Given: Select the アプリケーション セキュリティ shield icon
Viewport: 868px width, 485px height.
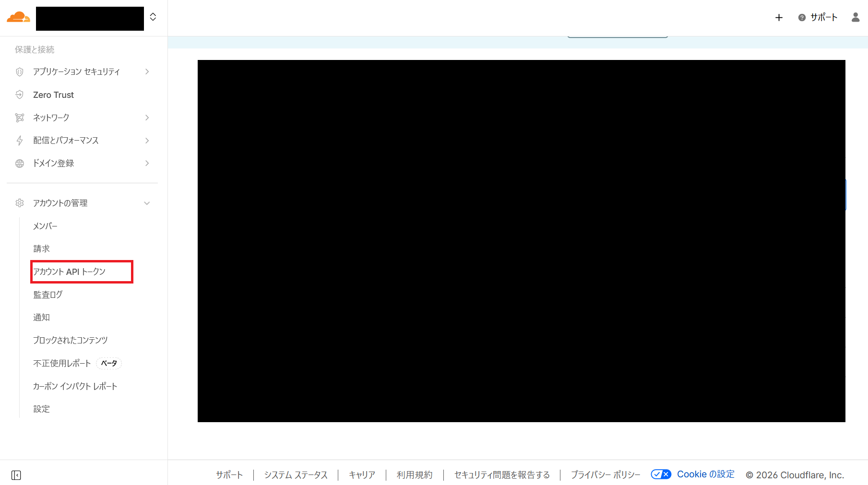Looking at the screenshot, I should 19,71.
